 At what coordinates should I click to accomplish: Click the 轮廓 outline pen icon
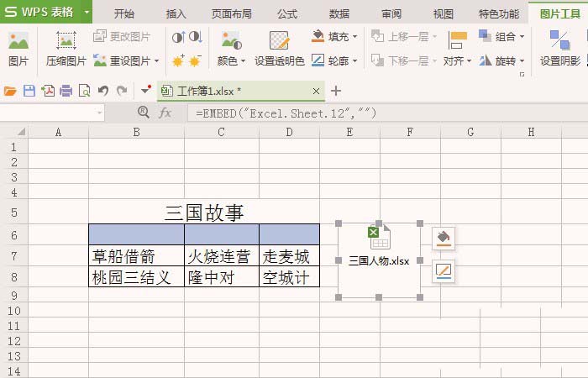[318, 60]
